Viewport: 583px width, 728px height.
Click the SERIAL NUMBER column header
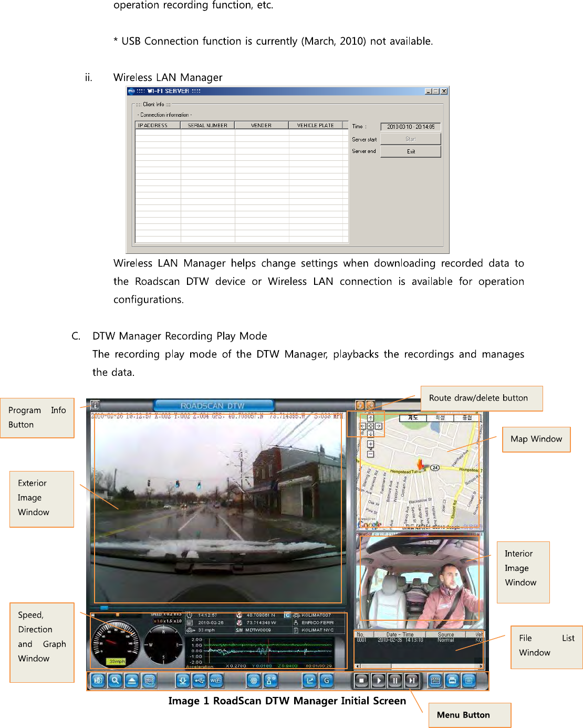click(207, 125)
